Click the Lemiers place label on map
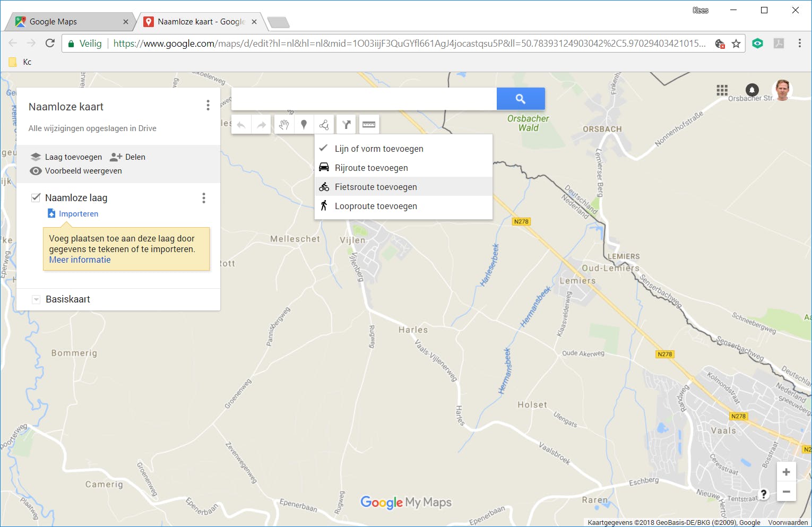Image resolution: width=812 pixels, height=527 pixels. (x=577, y=281)
